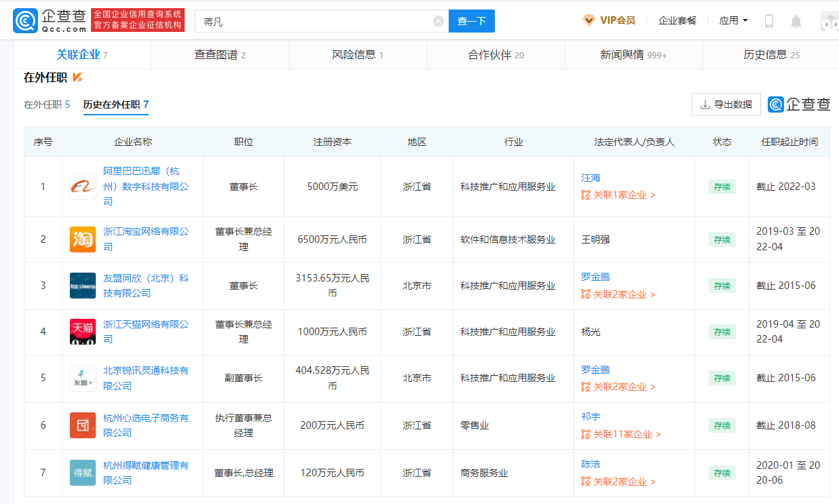Click the 存续 status tag in the 杭州得赋 row

[x=722, y=473]
